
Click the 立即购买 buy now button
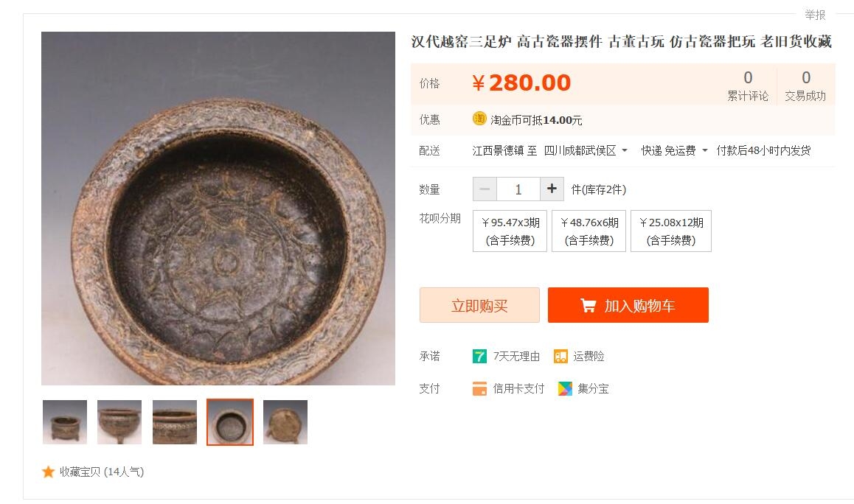[479, 304]
